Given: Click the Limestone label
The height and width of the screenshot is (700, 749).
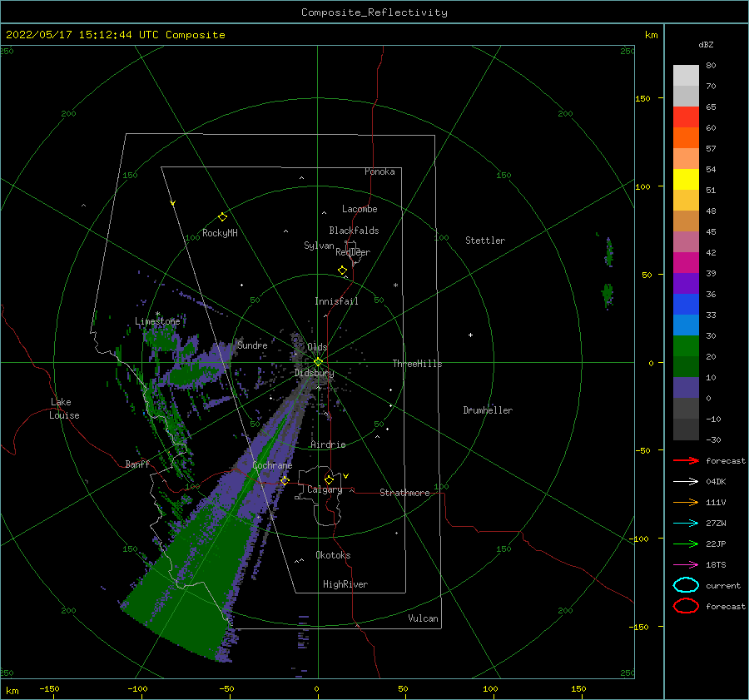Looking at the screenshot, I should coord(157,321).
